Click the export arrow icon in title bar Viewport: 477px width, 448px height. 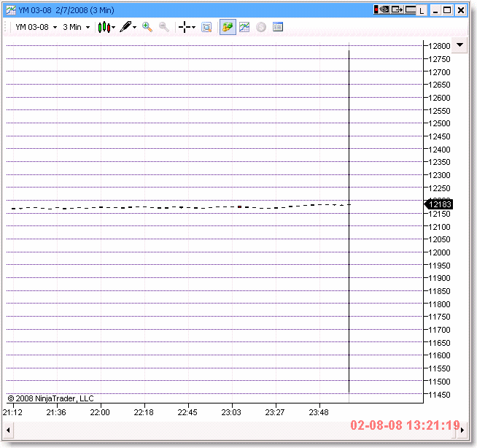[397, 9]
